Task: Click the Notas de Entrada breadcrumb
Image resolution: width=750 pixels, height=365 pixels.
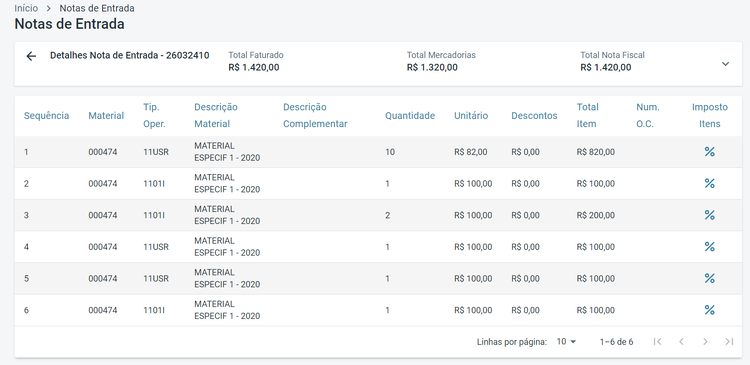Action: tap(97, 8)
